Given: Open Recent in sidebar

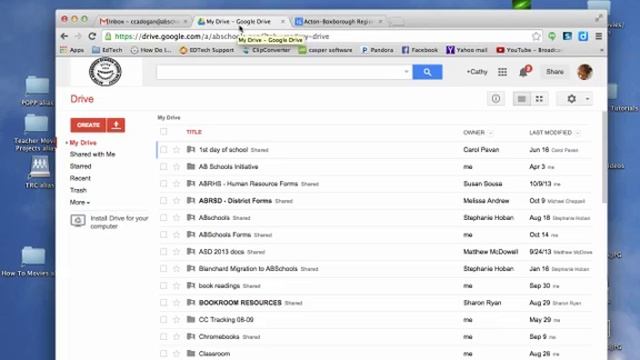Looking at the screenshot, I should pos(80,178).
